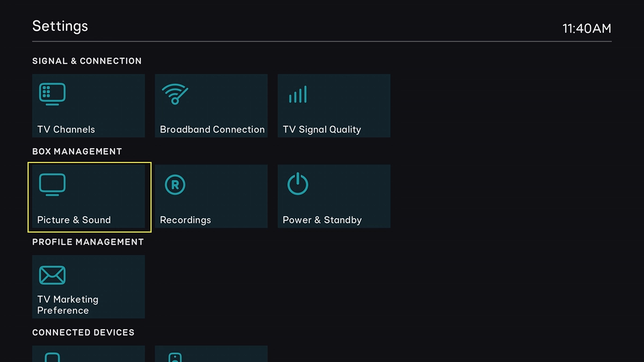
Task: Open the Power & Standby label
Action: [322, 220]
